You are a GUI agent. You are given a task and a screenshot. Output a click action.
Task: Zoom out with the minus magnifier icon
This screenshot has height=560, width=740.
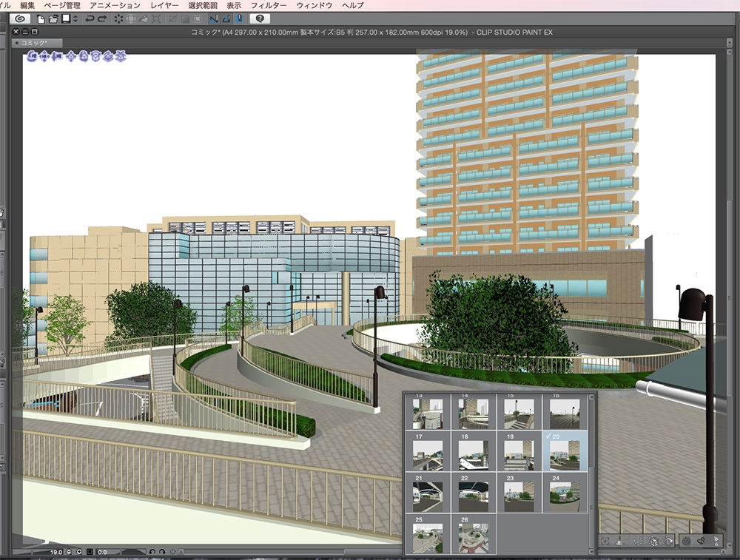(x=69, y=552)
